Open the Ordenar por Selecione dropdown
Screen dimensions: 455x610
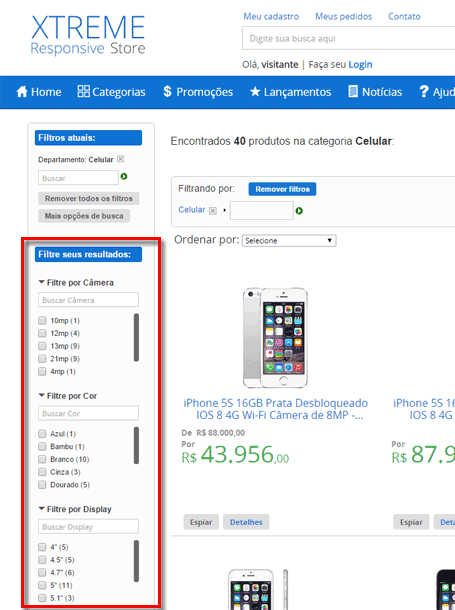[x=289, y=241]
